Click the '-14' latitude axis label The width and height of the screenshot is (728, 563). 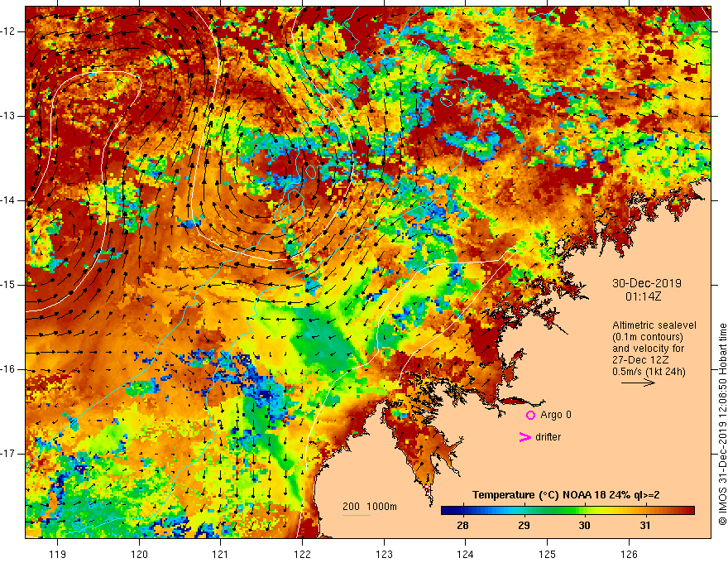tap(8, 200)
